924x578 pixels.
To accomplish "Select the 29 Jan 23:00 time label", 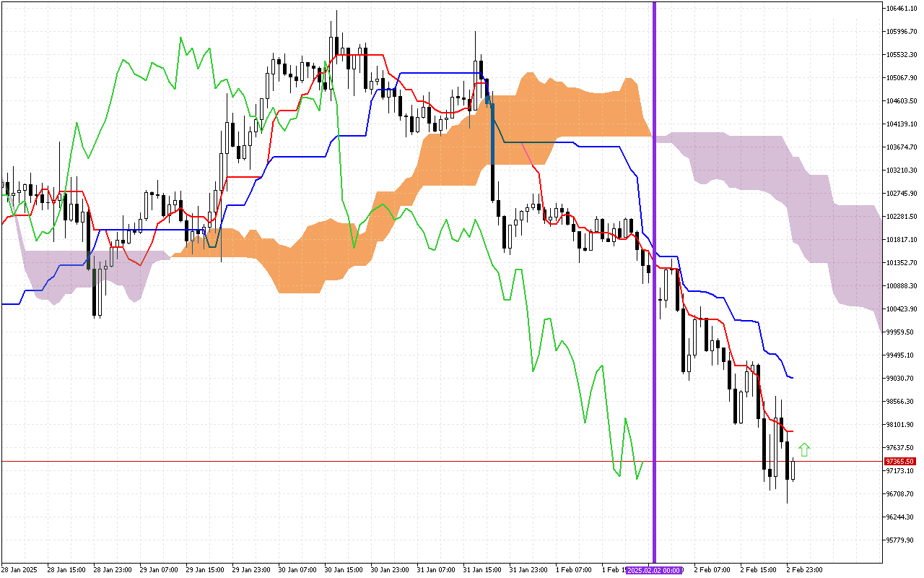I will [251, 570].
